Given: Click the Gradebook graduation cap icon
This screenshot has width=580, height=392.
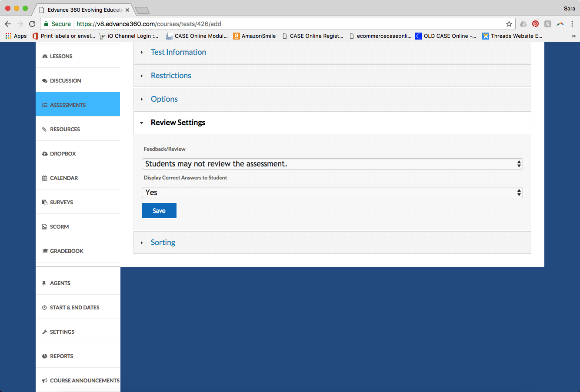Looking at the screenshot, I should [x=45, y=251].
